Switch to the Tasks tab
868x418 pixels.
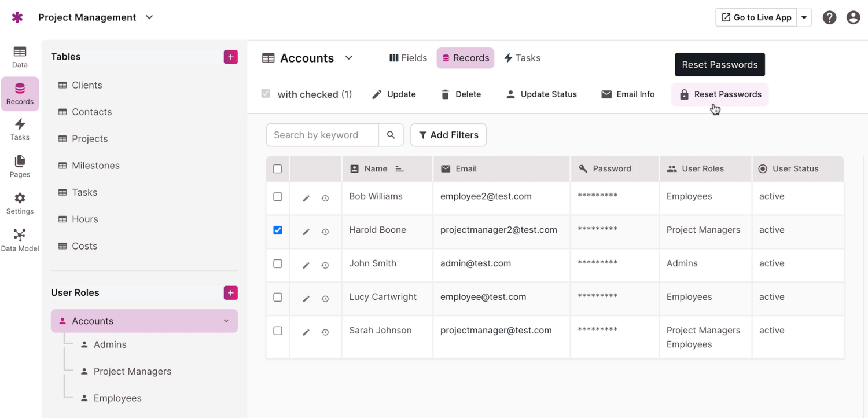click(522, 58)
